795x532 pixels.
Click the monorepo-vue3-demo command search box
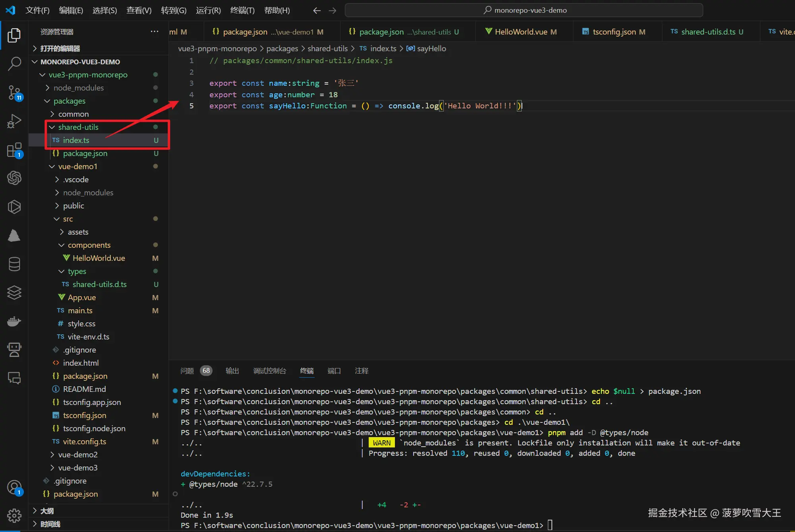(x=524, y=10)
